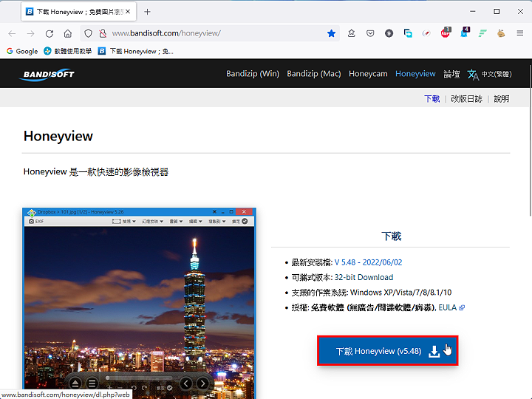532x399 pixels.
Task: Click the extension icon at toolbar's right end
Action: pos(501,33)
